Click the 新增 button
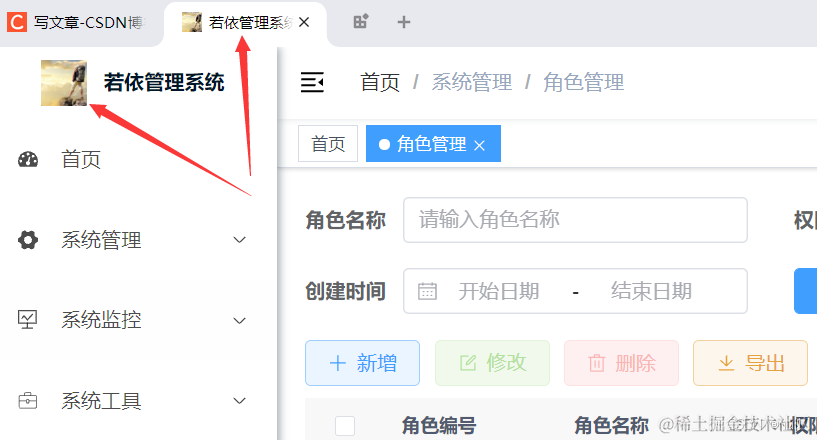This screenshot has width=817, height=440. [362, 363]
